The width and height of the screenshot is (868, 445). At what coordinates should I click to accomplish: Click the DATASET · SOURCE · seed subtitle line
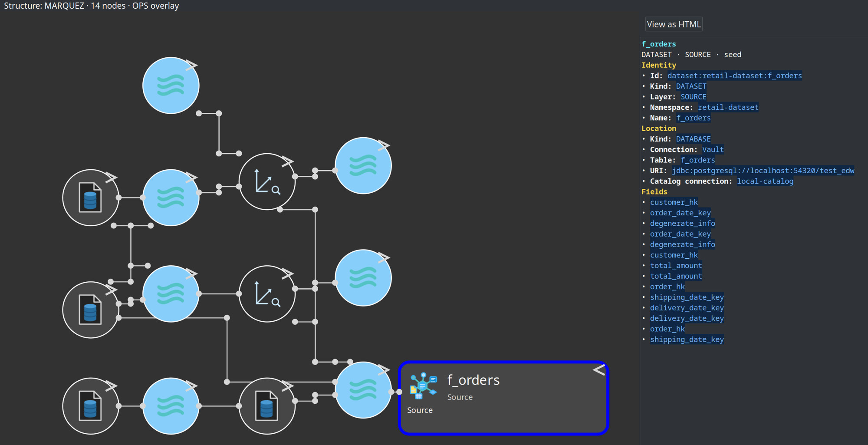691,55
